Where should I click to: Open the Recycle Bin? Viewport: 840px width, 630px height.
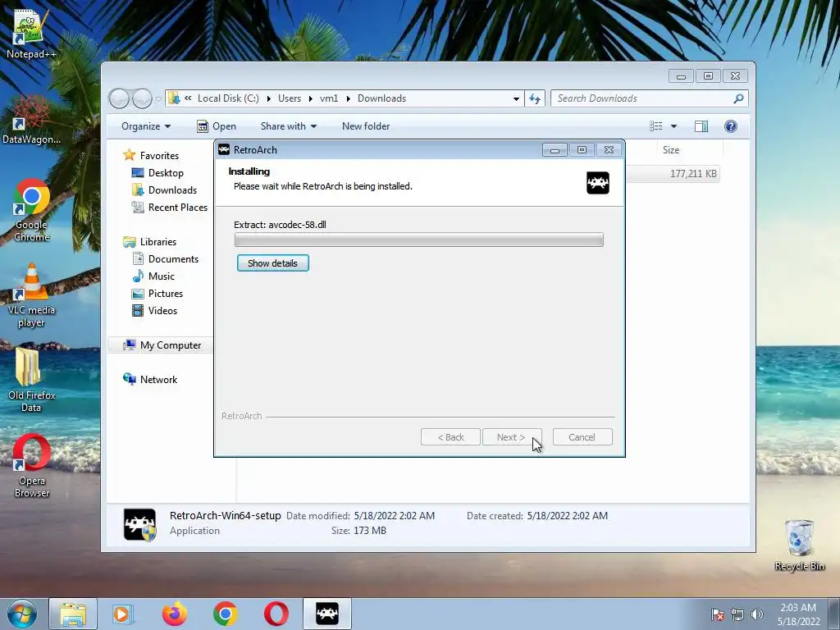click(x=799, y=546)
